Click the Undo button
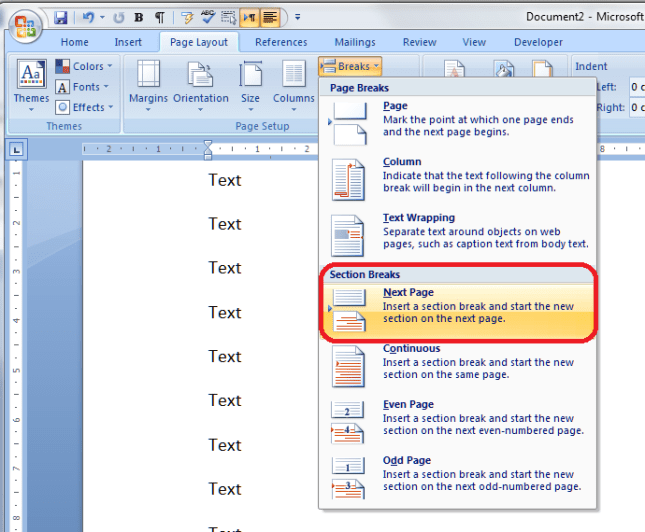 (86, 18)
